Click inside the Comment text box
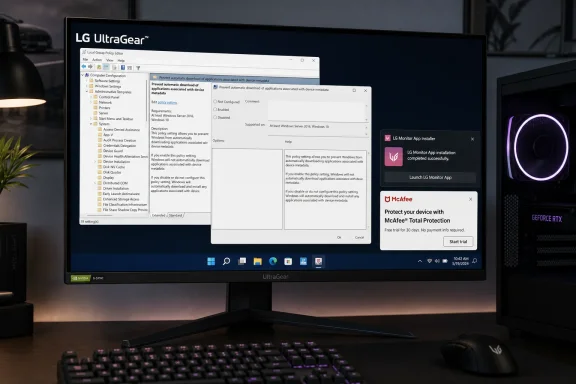Viewport: 576px width, 384px height. (317, 110)
